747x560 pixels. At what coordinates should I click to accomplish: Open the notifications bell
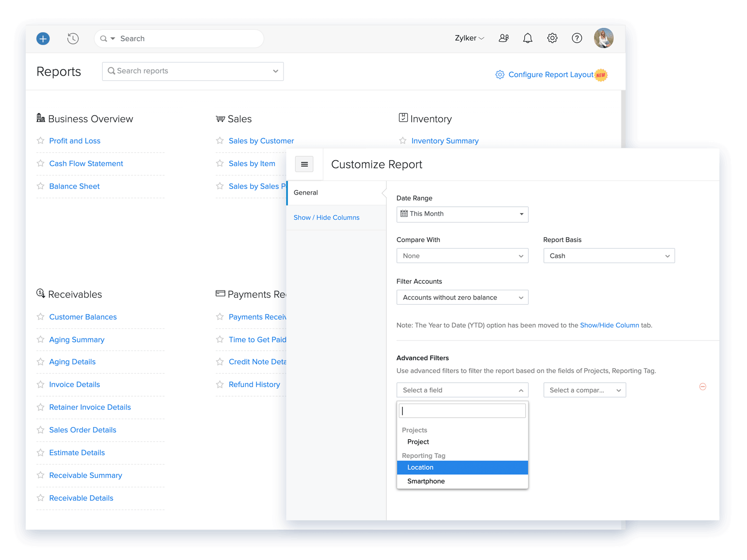pyautogui.click(x=528, y=38)
